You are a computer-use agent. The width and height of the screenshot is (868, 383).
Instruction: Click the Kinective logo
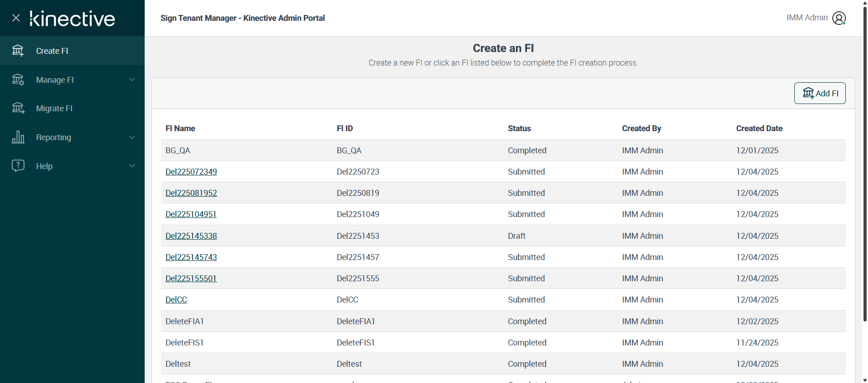click(72, 19)
